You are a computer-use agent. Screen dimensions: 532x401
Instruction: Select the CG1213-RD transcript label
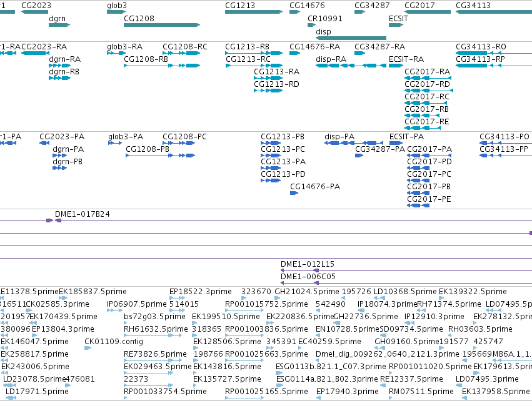click(276, 84)
